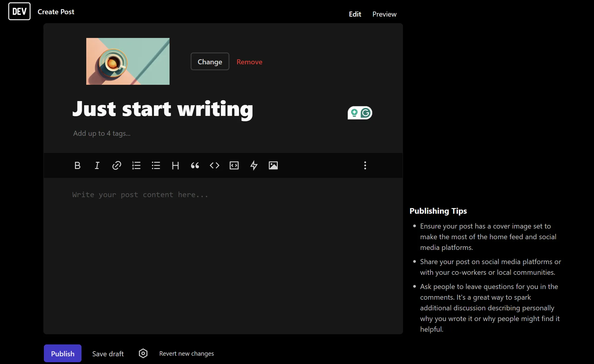The image size is (594, 364).
Task: Toggle bold formatting in the toolbar
Action: 77,165
